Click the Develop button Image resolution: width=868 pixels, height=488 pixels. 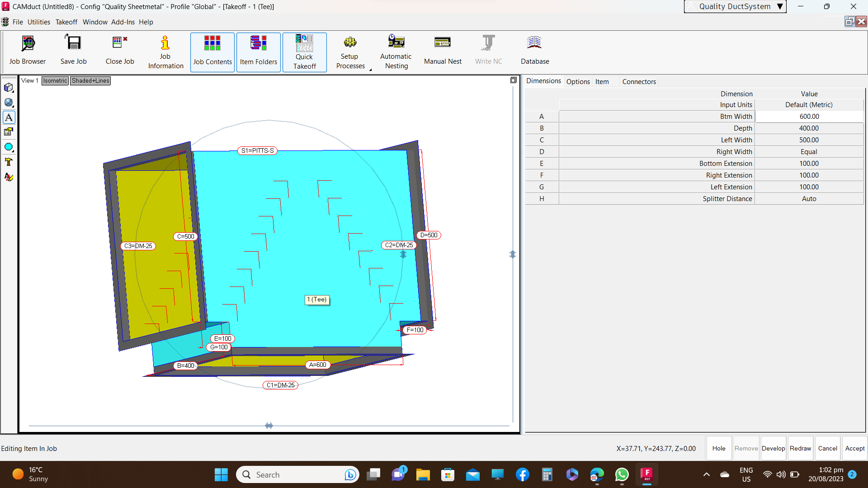(x=773, y=448)
